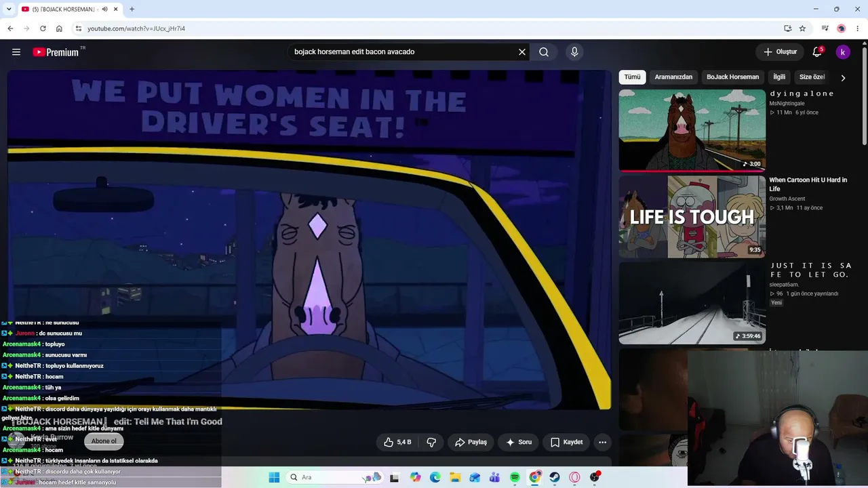Image resolution: width=868 pixels, height=488 pixels.
Task: Bookmark this page with the star icon
Action: pyautogui.click(x=802, y=28)
